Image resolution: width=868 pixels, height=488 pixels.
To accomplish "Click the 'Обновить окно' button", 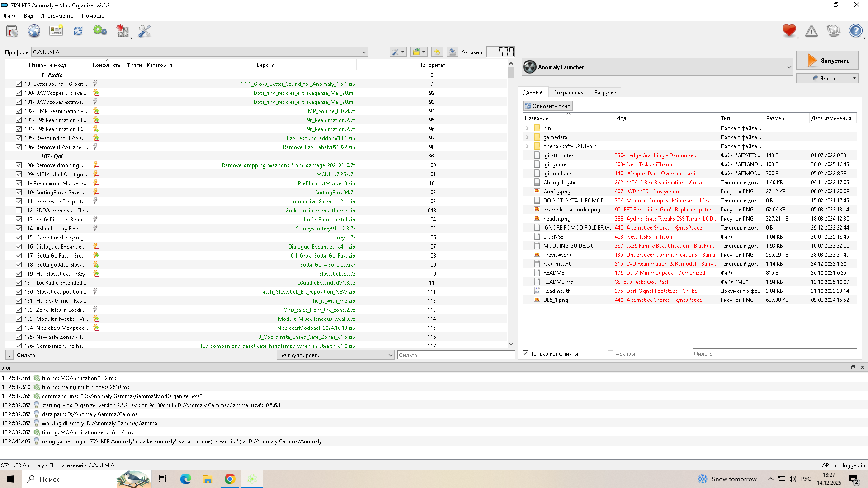I will point(547,106).
